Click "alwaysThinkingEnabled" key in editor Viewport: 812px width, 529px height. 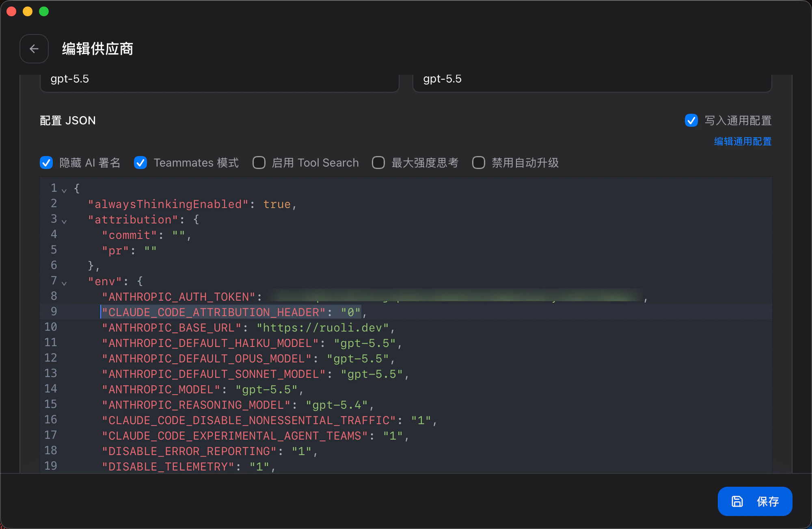tap(168, 204)
